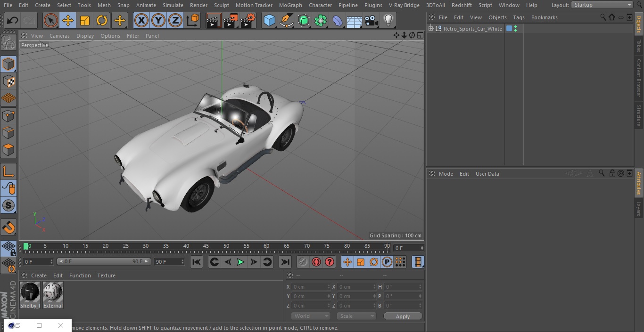Image resolution: width=644 pixels, height=332 pixels.
Task: Toggle Y axis lock
Action: point(158,20)
